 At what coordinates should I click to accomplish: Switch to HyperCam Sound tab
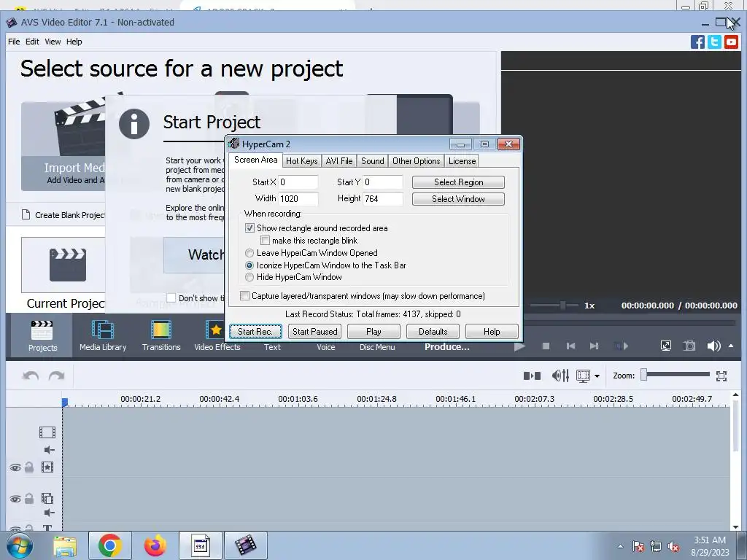coord(372,161)
